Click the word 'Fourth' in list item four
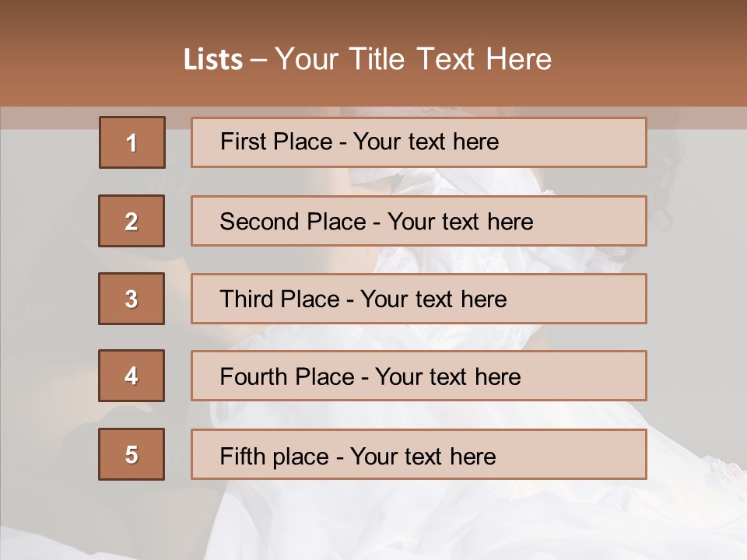 click(254, 376)
